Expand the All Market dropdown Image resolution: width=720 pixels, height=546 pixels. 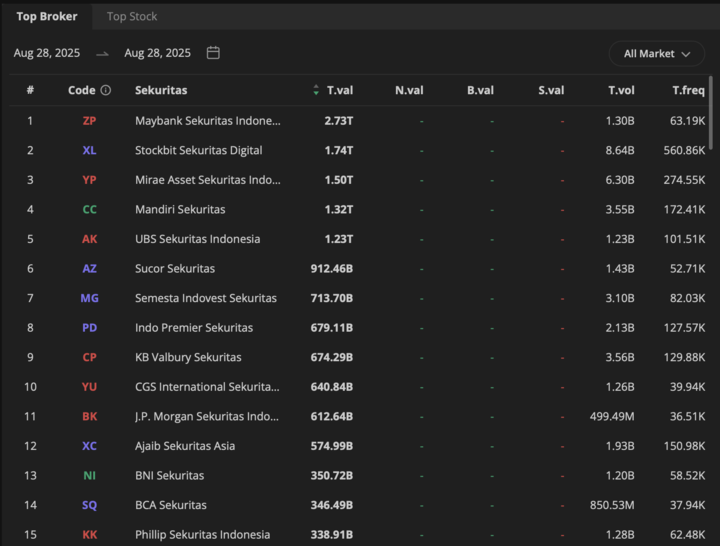[657, 53]
